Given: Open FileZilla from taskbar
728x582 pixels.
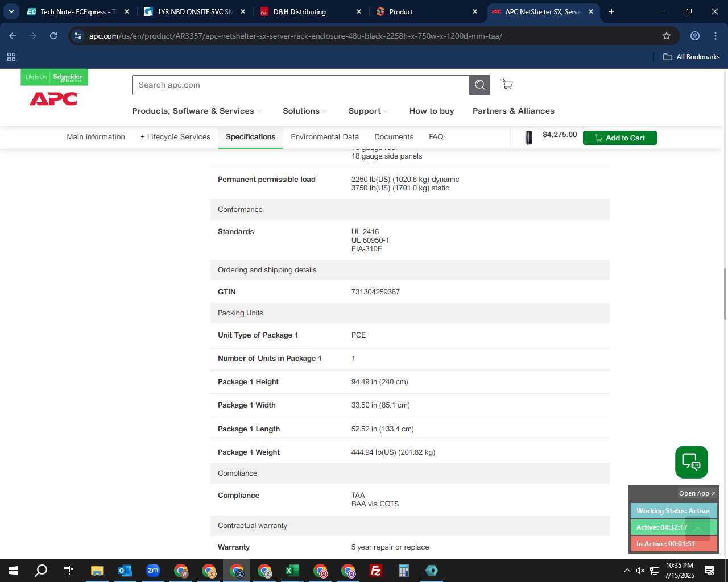Looking at the screenshot, I should coord(375,571).
